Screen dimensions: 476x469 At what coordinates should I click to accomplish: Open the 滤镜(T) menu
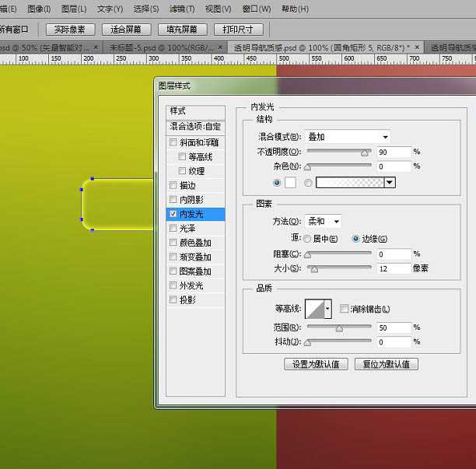coord(181,9)
